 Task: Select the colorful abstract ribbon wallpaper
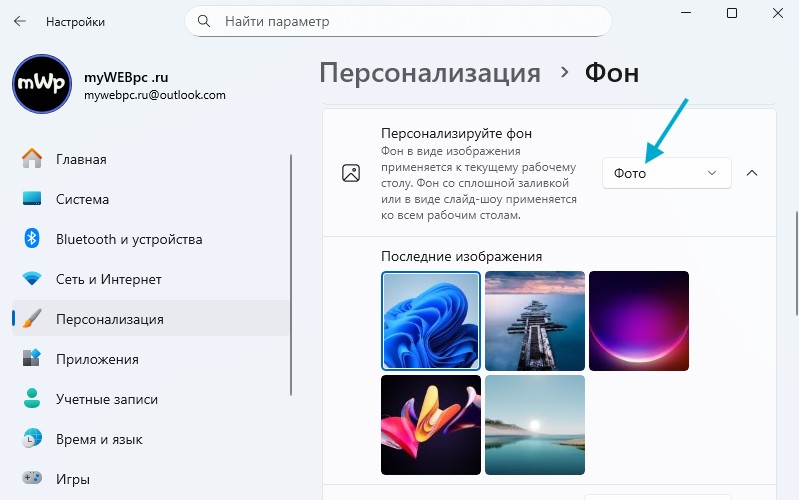[x=431, y=425]
